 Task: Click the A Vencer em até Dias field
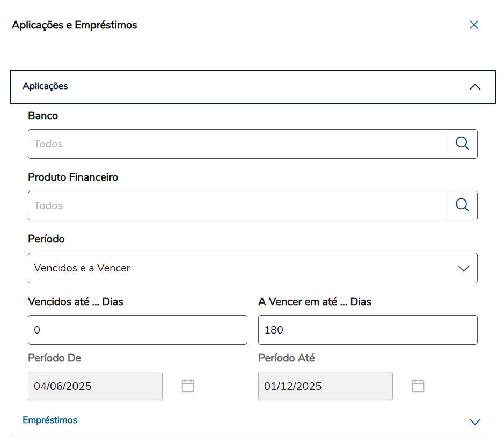pyautogui.click(x=367, y=330)
